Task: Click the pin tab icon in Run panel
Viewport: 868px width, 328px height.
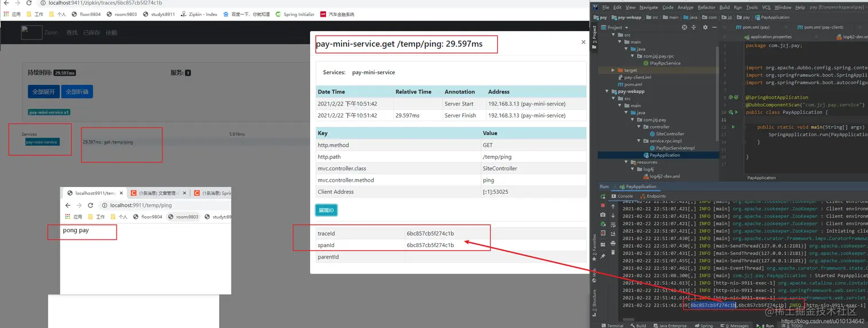Action: [603, 256]
